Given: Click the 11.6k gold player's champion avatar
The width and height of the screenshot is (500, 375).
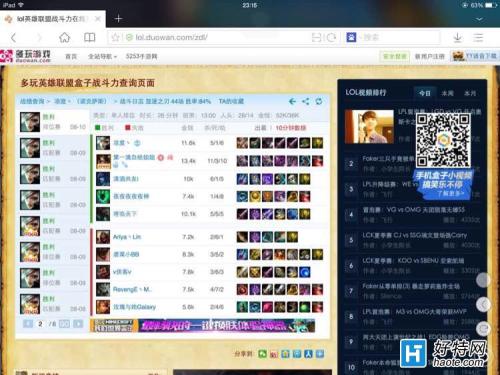Looking at the screenshot, I should click(103, 143).
